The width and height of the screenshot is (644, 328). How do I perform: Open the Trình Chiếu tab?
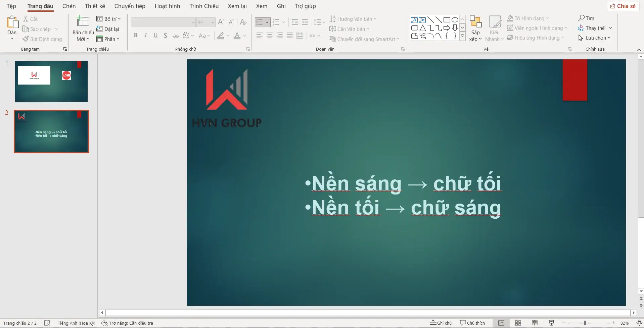[204, 6]
